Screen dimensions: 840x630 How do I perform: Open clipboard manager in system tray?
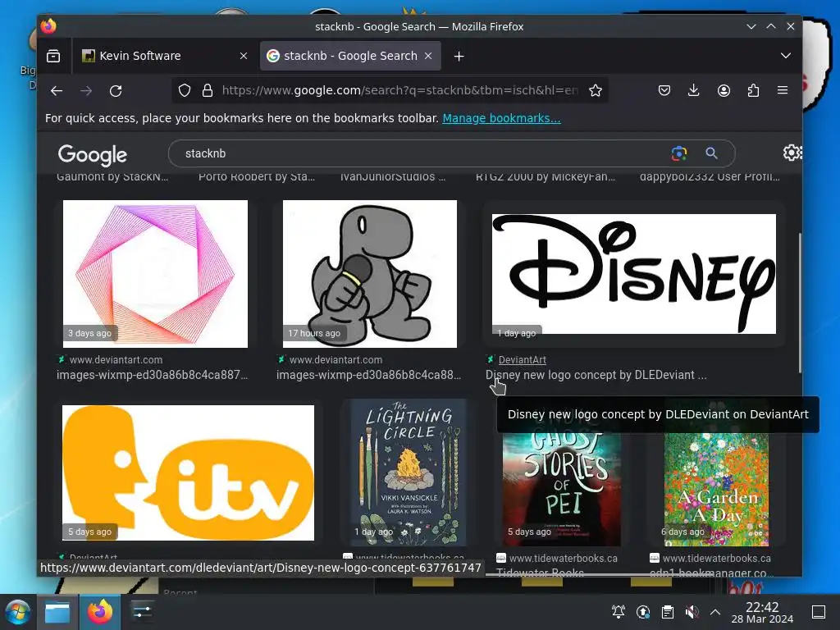coord(668,612)
